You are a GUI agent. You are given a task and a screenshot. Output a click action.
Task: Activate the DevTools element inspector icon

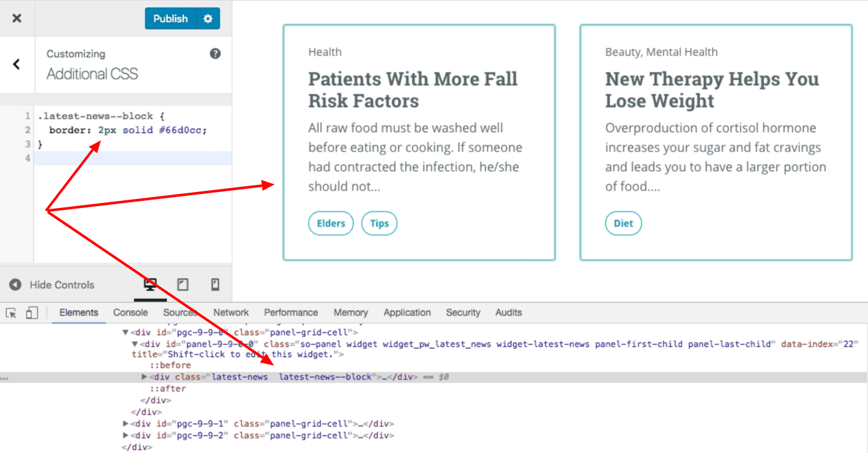coord(11,313)
